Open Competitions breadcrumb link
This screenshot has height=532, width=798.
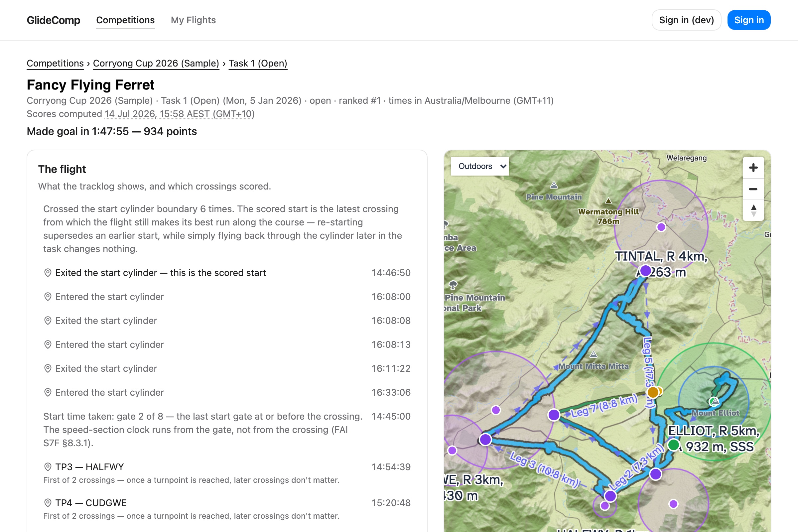coord(55,64)
